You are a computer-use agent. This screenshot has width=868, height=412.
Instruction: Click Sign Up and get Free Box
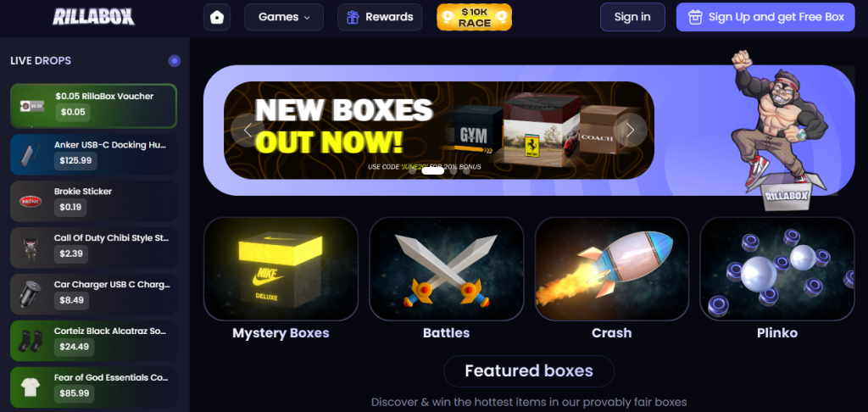click(765, 17)
